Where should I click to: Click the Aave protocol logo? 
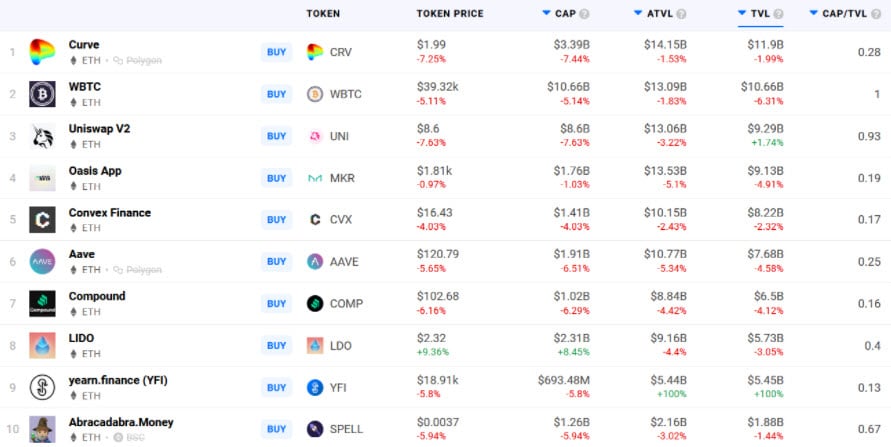[x=42, y=262]
